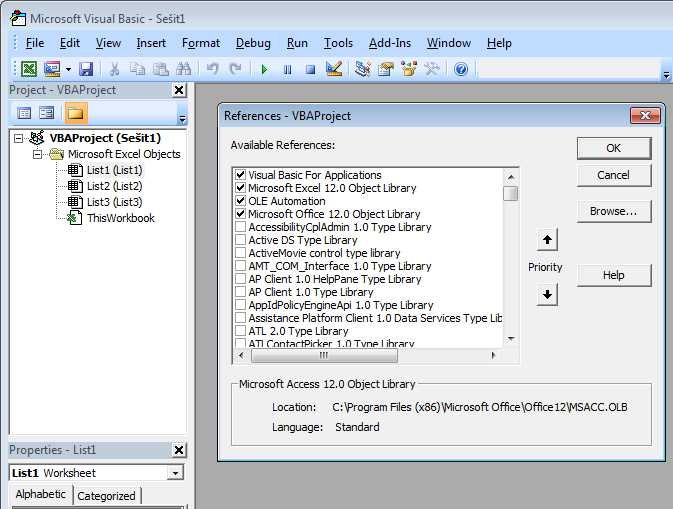Enable Active DS Type Library checkbox
The width and height of the screenshot is (673, 509).
[240, 240]
